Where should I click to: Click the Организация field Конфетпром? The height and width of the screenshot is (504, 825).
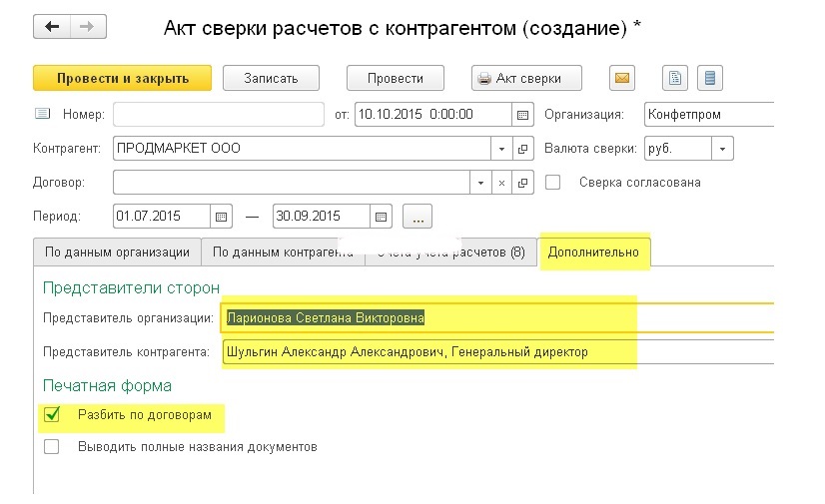(709, 115)
